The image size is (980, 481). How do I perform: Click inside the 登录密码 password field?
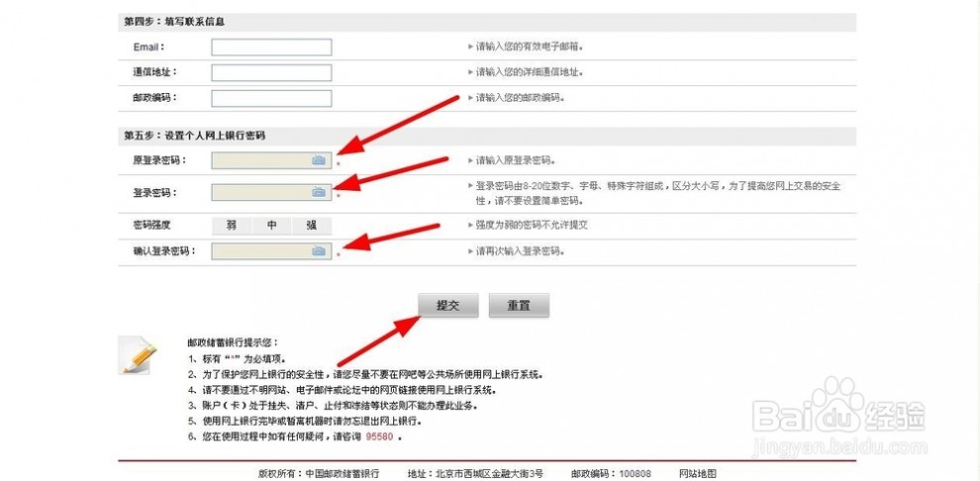point(261,192)
